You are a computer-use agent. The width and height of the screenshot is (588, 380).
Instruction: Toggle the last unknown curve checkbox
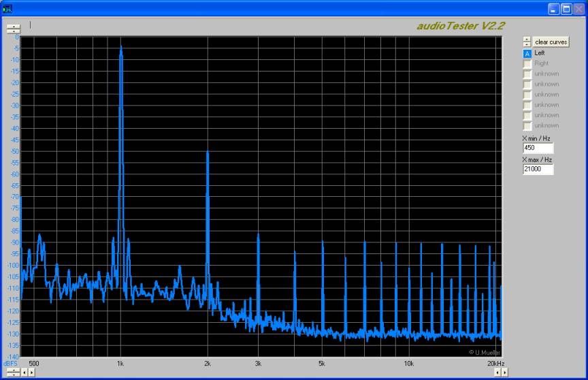pyautogui.click(x=527, y=125)
